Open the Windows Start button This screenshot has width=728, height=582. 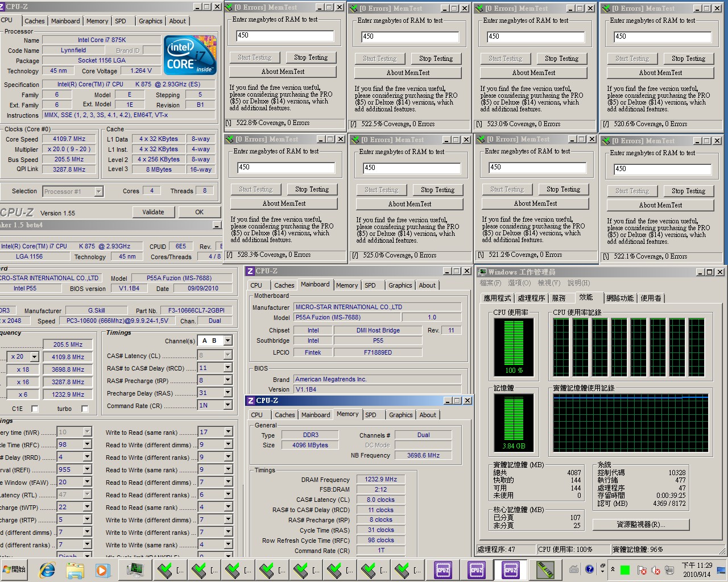click(15, 569)
